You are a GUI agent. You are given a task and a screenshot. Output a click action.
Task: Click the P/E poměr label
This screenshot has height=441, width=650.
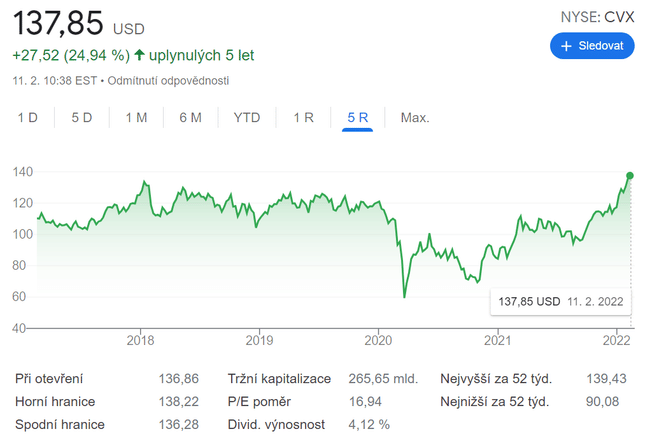pos(259,402)
